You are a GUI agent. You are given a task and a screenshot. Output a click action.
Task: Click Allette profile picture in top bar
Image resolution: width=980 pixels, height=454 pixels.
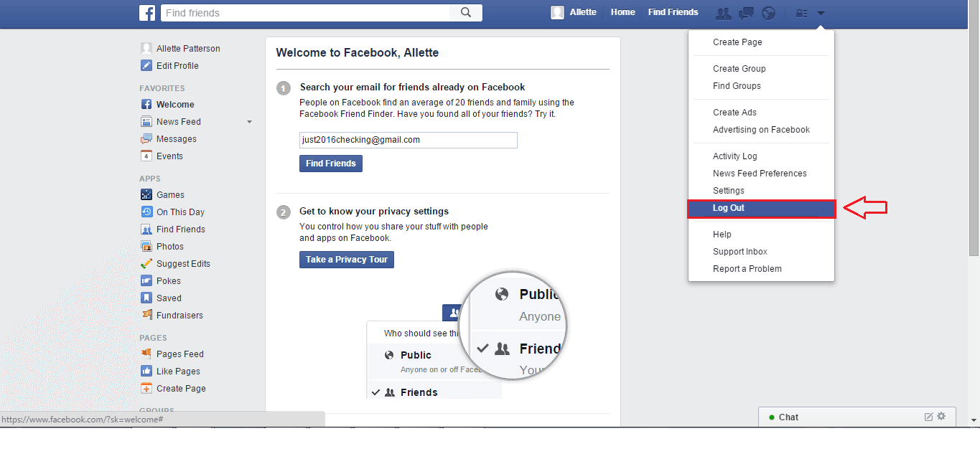(557, 12)
